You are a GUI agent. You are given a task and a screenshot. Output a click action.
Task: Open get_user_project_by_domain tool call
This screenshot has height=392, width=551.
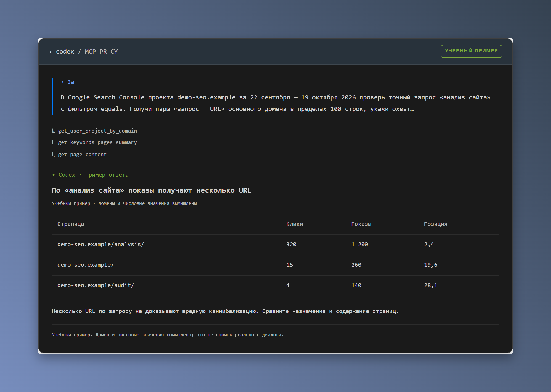(97, 131)
